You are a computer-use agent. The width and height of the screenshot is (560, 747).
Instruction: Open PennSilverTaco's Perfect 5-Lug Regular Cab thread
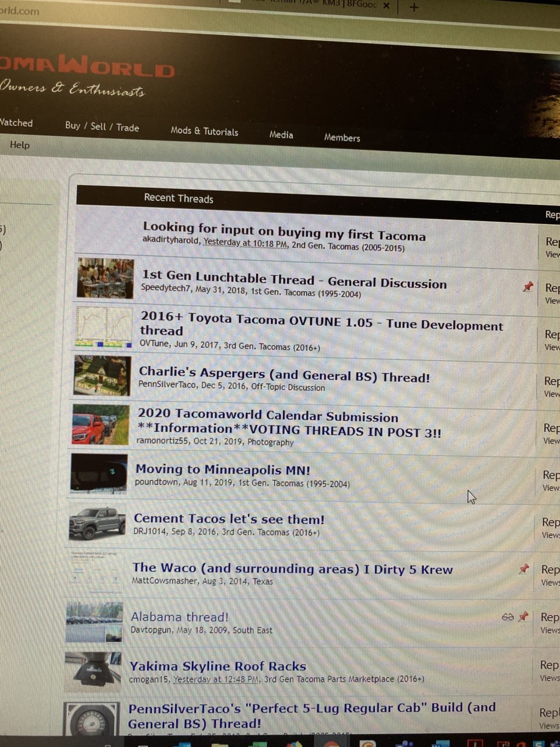[x=311, y=715]
